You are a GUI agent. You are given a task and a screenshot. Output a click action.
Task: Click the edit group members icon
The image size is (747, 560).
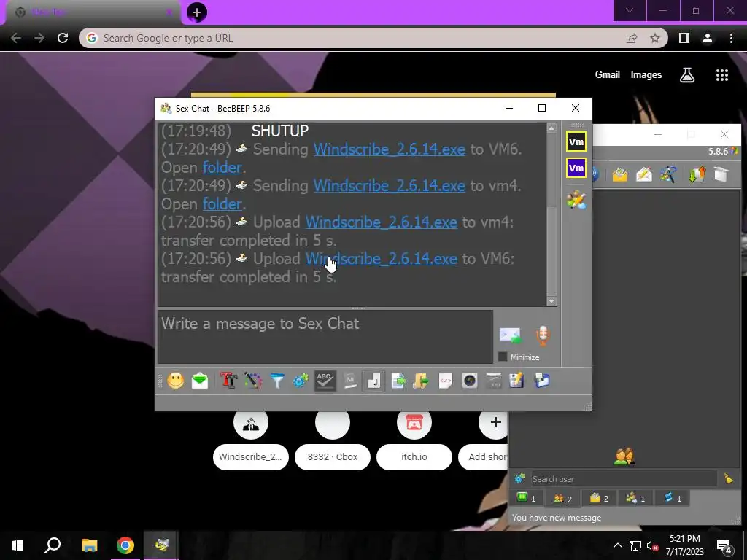pyautogui.click(x=576, y=200)
